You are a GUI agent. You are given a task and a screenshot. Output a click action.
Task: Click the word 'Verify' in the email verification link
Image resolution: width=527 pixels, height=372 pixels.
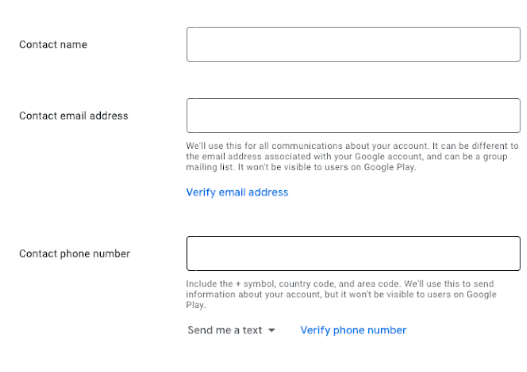201,192
